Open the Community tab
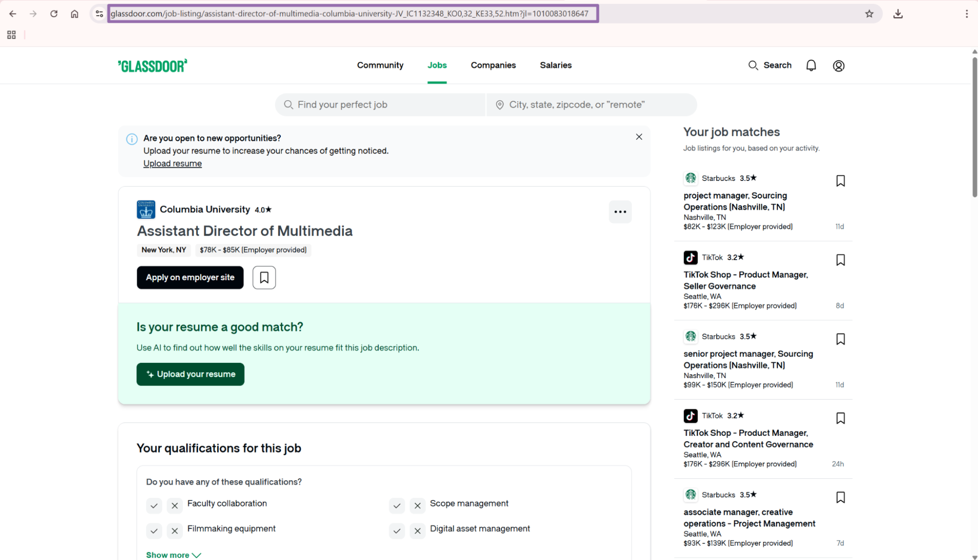 [x=380, y=65]
